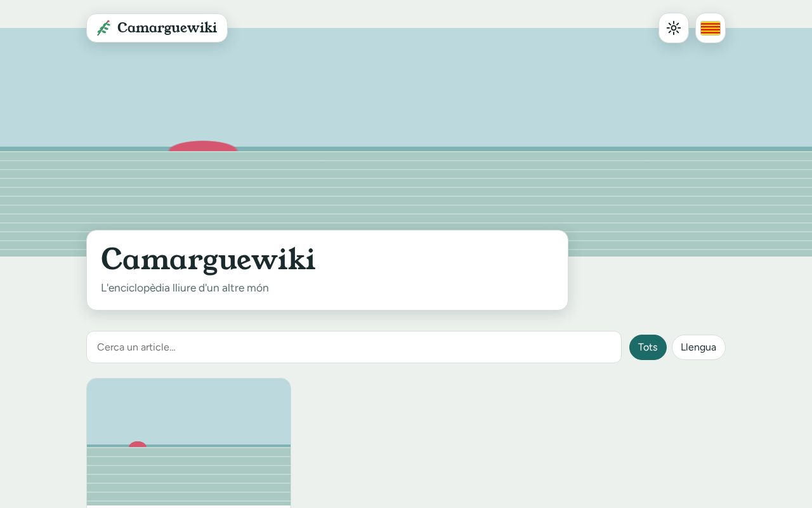This screenshot has height=508, width=812.
Task: Select the "Llengua" filter
Action: click(x=698, y=347)
